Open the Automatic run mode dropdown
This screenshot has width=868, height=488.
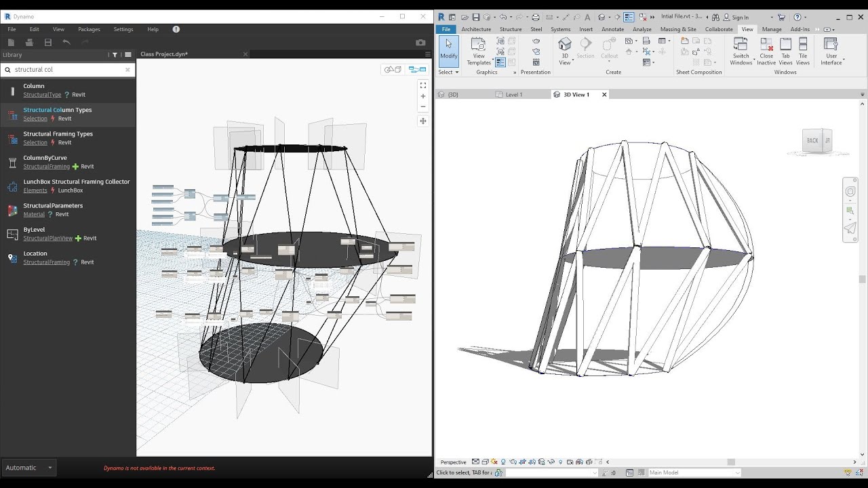point(28,468)
